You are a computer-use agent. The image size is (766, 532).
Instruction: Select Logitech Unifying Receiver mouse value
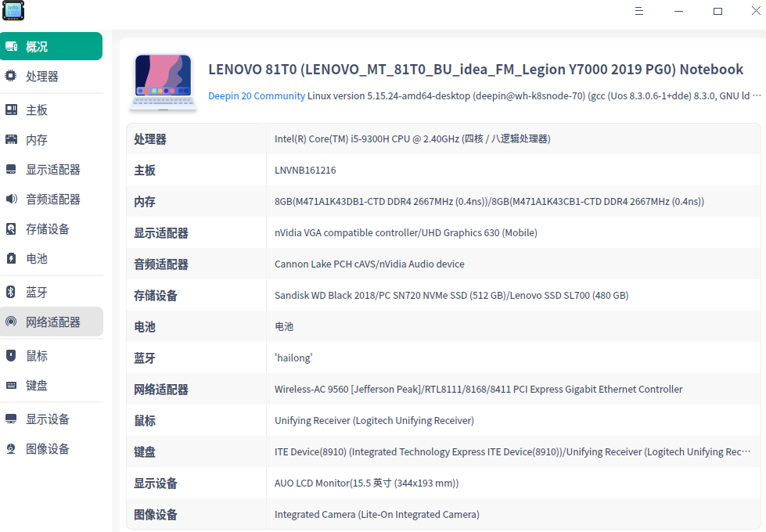click(374, 420)
